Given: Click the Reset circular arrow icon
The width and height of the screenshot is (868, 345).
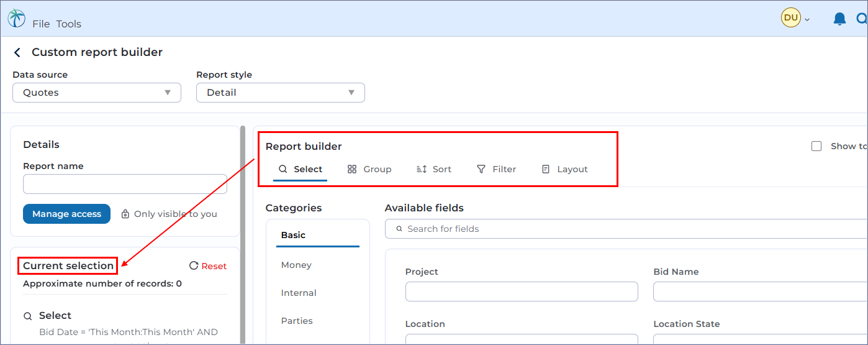Looking at the screenshot, I should pos(194,266).
